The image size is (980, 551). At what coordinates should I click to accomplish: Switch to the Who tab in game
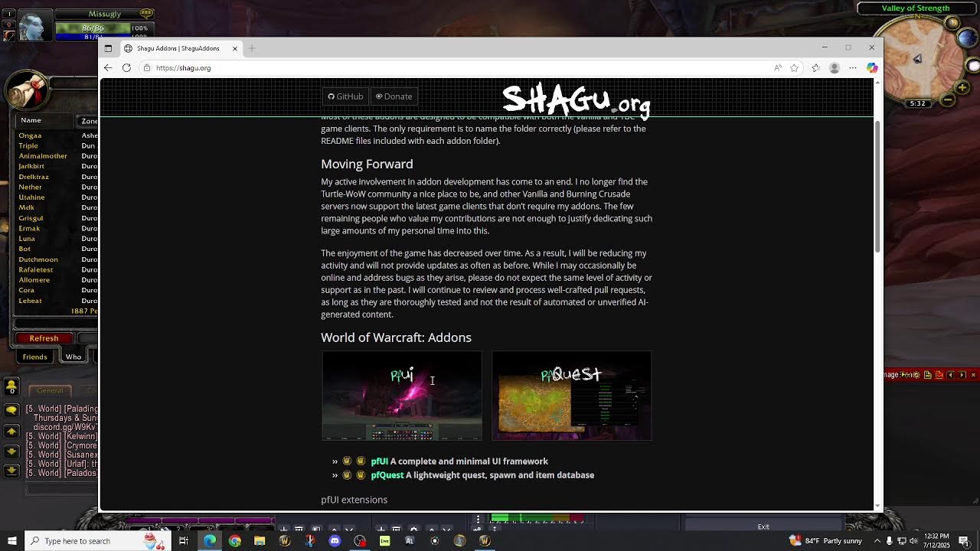click(73, 357)
